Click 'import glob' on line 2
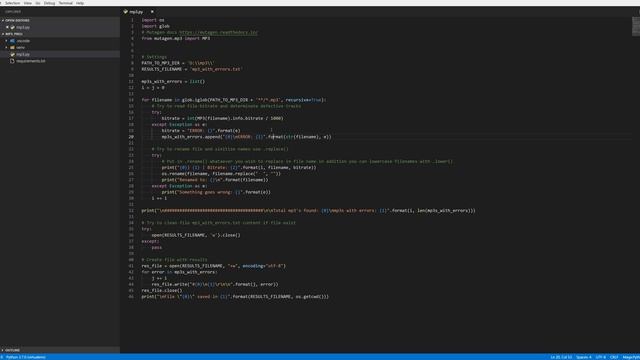Image resolution: width=640 pixels, height=360 pixels. pos(156,26)
